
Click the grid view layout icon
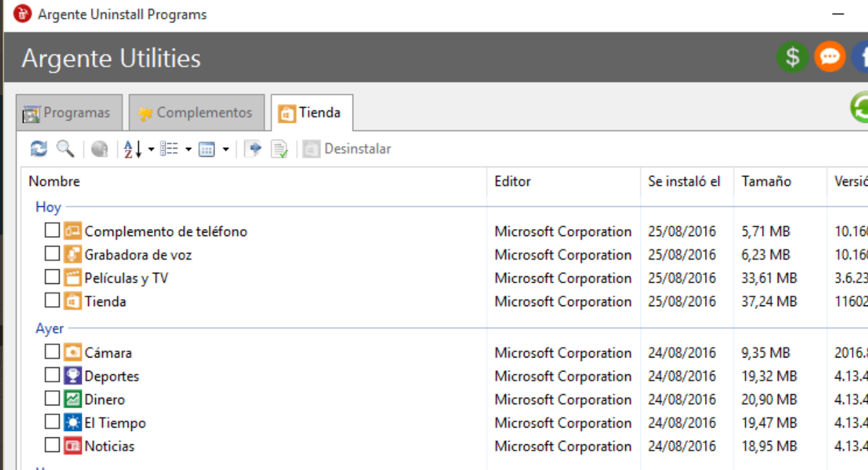point(207,148)
